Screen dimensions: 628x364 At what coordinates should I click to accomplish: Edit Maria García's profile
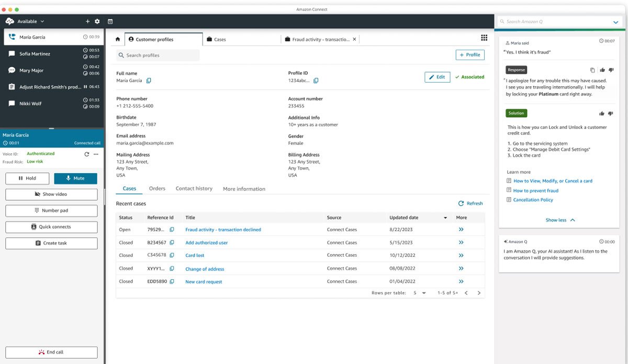click(437, 76)
